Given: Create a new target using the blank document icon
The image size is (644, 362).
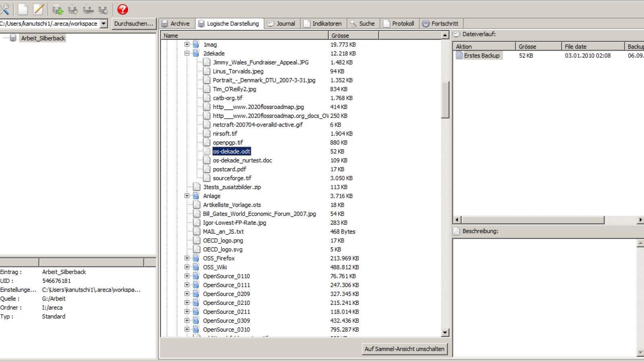Looking at the screenshot, I should point(22,9).
